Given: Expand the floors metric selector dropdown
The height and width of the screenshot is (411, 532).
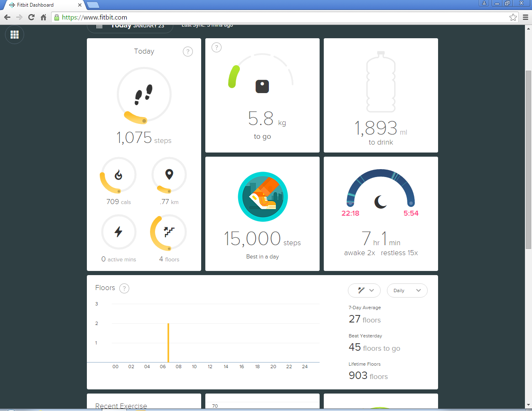Looking at the screenshot, I should click(x=364, y=290).
